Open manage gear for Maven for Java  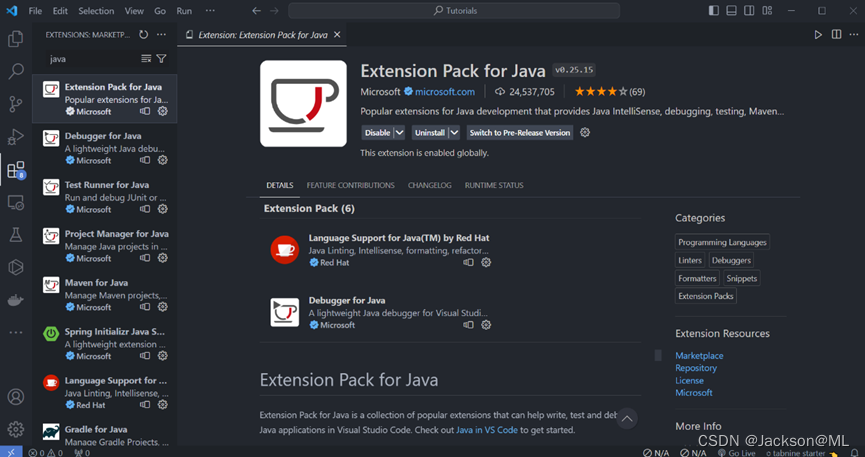pyautogui.click(x=163, y=307)
